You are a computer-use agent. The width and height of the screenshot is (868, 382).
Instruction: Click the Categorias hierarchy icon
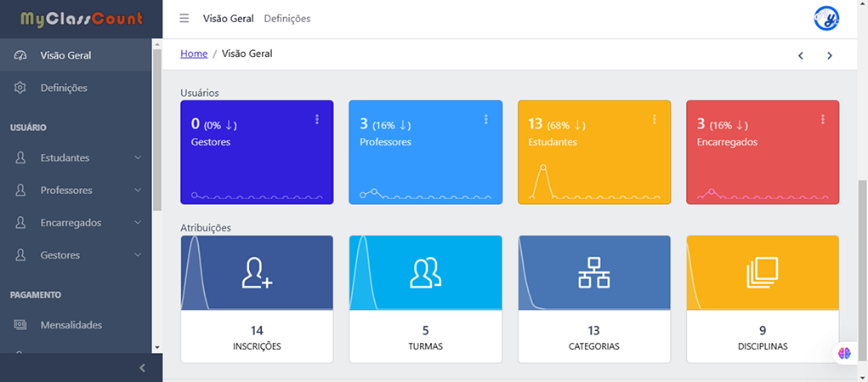coord(593,272)
